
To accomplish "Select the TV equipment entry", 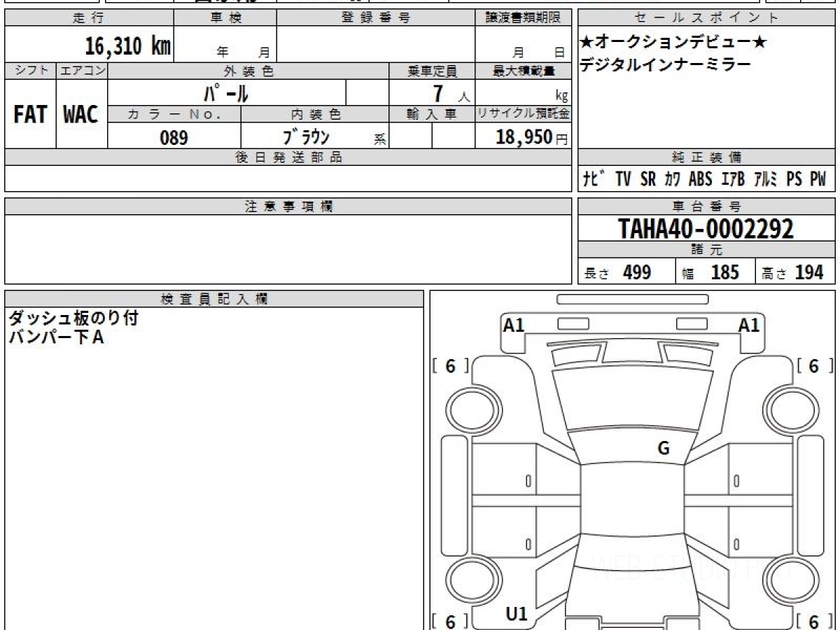I will point(624,179).
